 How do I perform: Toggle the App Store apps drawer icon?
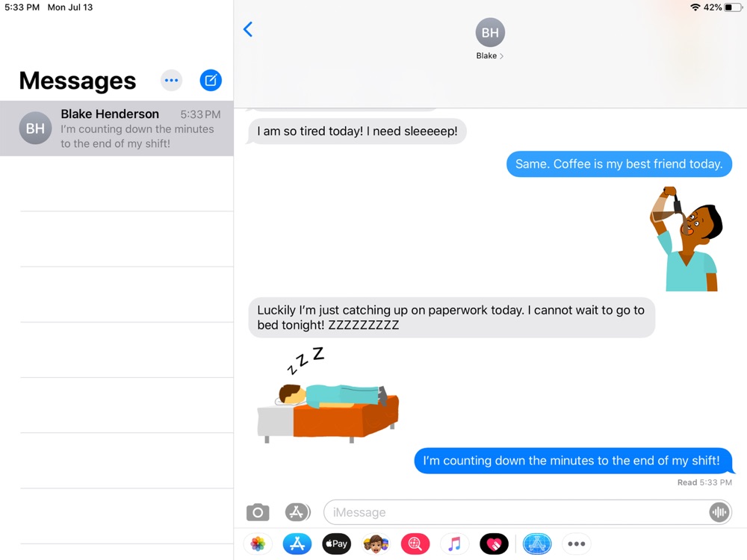click(x=297, y=512)
